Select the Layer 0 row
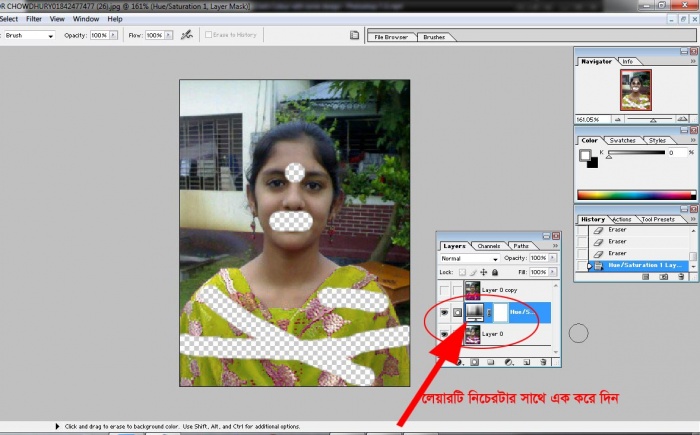 pos(496,334)
